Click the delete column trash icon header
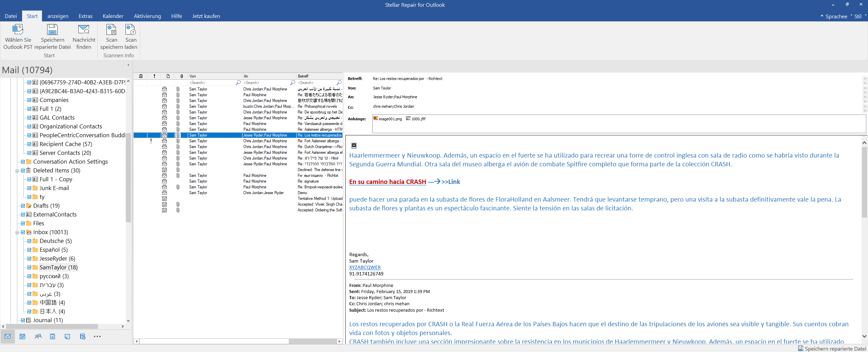Viewport: 868px width, 352px height. 141,76
